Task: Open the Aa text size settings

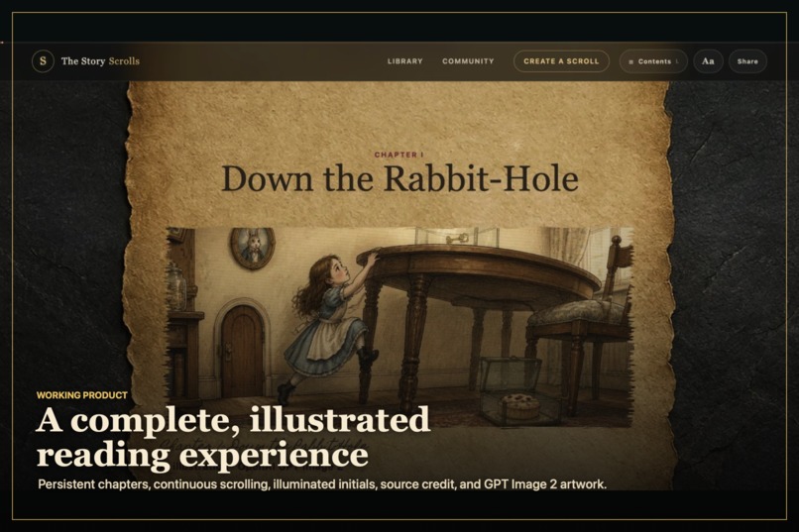Action: (708, 61)
